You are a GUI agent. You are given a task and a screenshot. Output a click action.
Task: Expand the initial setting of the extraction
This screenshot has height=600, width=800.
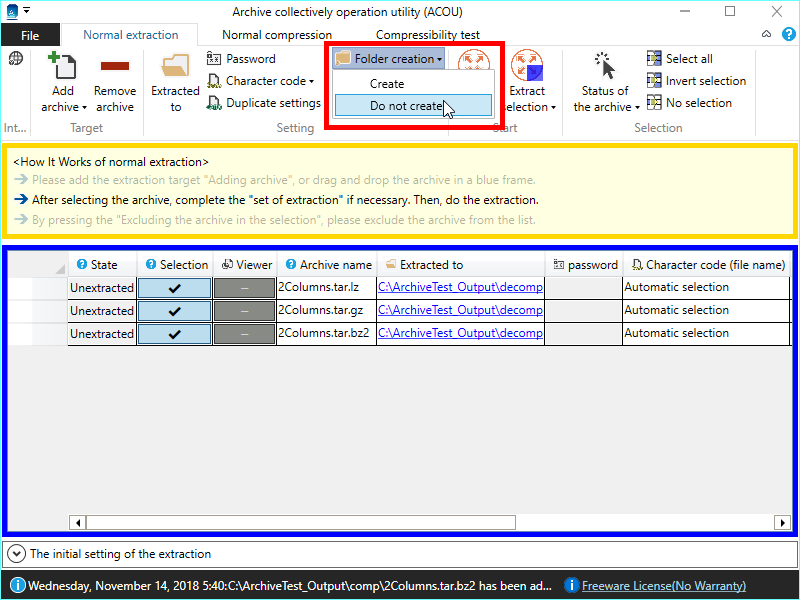(17, 553)
